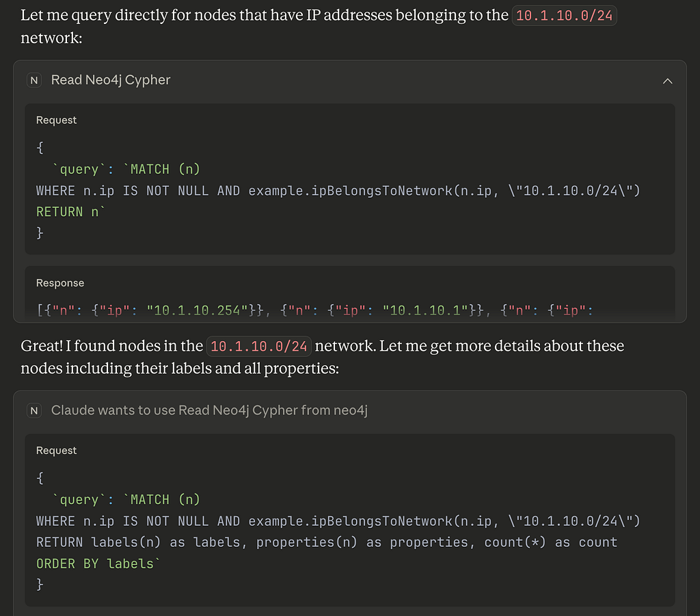Click the 10.1.10.0/24 code after 'Great! I found'
Screen dimensions: 700x616
tap(258, 347)
